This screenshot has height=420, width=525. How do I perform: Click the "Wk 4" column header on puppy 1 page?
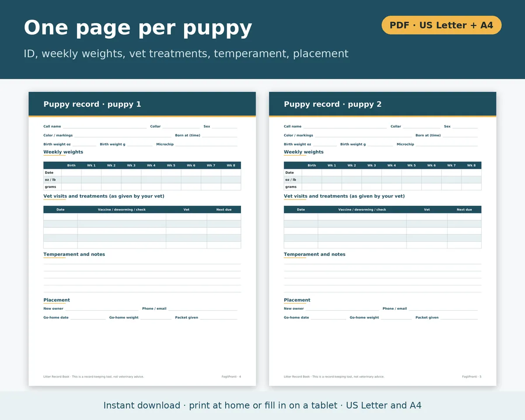click(x=151, y=165)
